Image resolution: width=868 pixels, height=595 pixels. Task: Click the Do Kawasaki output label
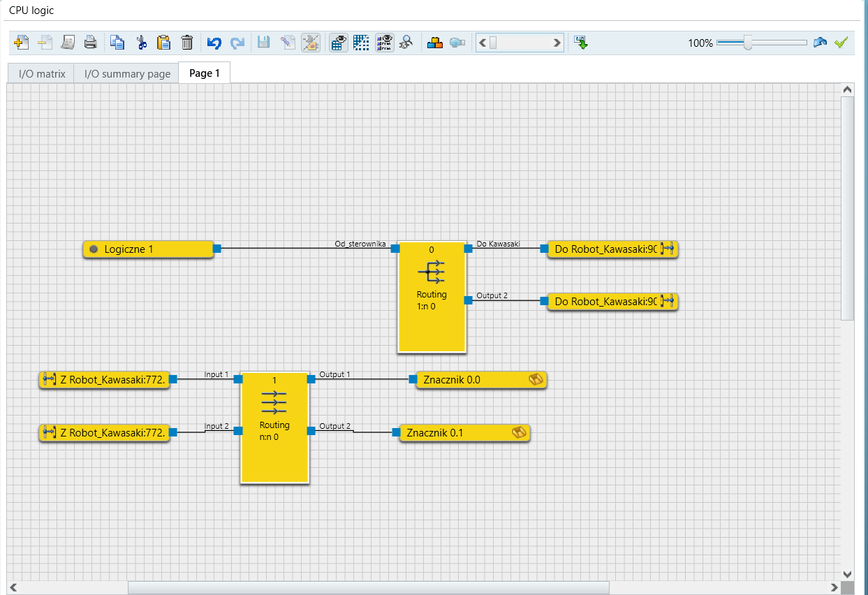(498, 244)
